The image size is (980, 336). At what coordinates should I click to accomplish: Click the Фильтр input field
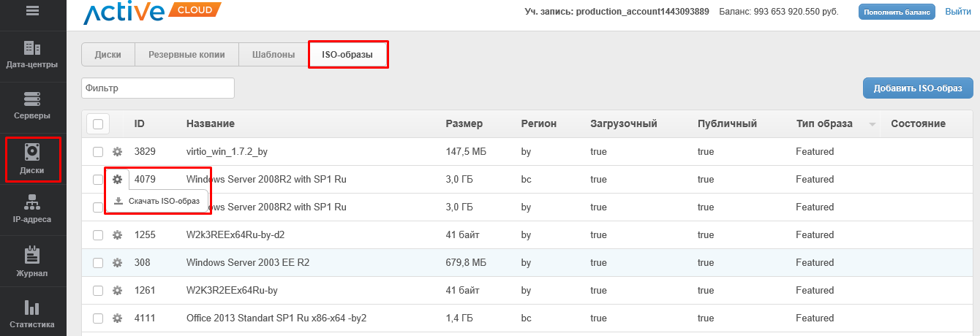pyautogui.click(x=157, y=88)
